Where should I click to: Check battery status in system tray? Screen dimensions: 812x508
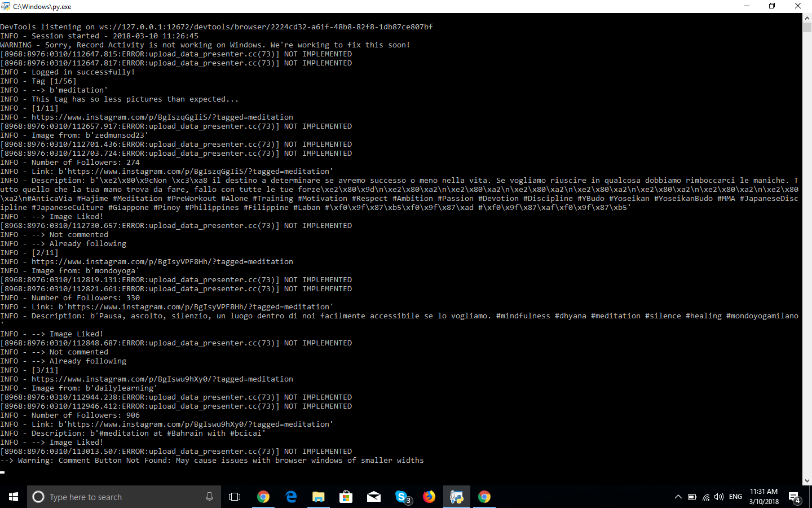click(x=692, y=497)
